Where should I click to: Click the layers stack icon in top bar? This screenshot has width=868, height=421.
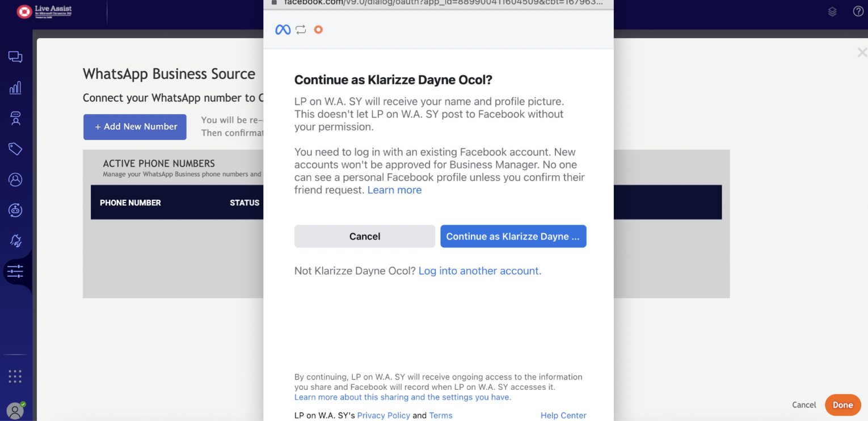click(832, 11)
